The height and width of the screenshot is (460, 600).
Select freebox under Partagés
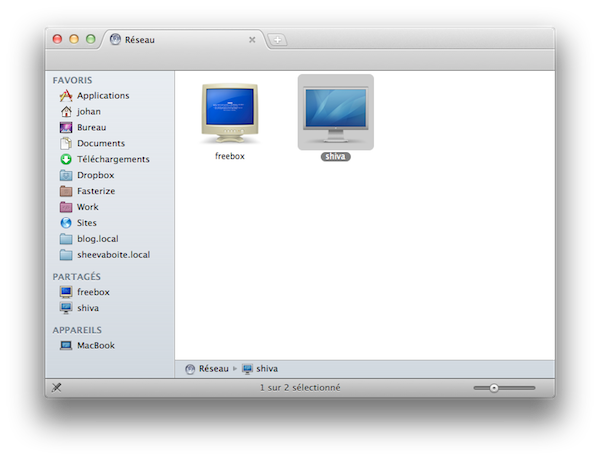click(93, 292)
